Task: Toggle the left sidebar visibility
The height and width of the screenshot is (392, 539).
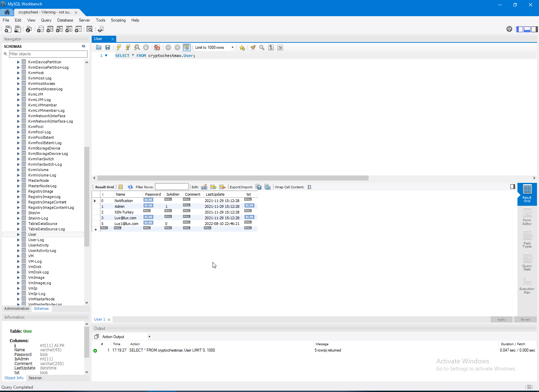Action: coord(520,29)
